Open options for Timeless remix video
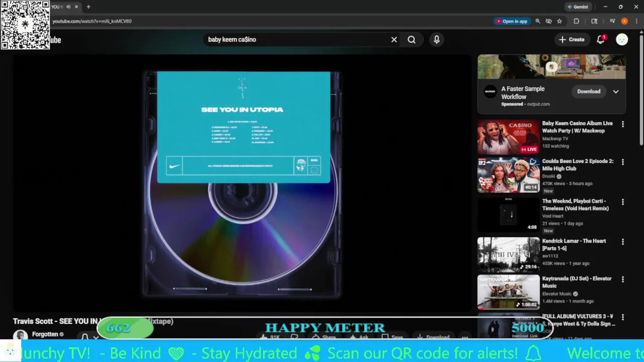This screenshot has height=362, width=644. [x=623, y=202]
